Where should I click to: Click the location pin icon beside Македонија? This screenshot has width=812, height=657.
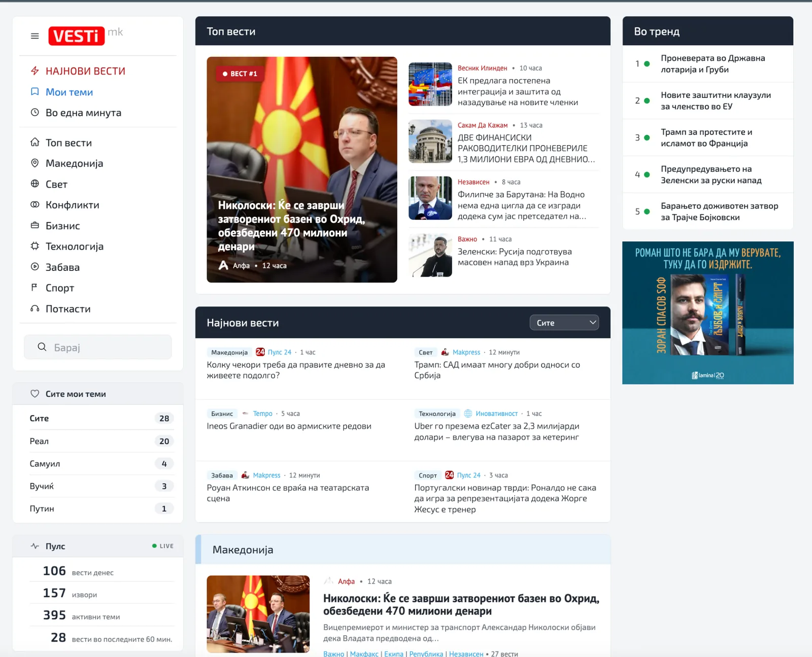(35, 163)
